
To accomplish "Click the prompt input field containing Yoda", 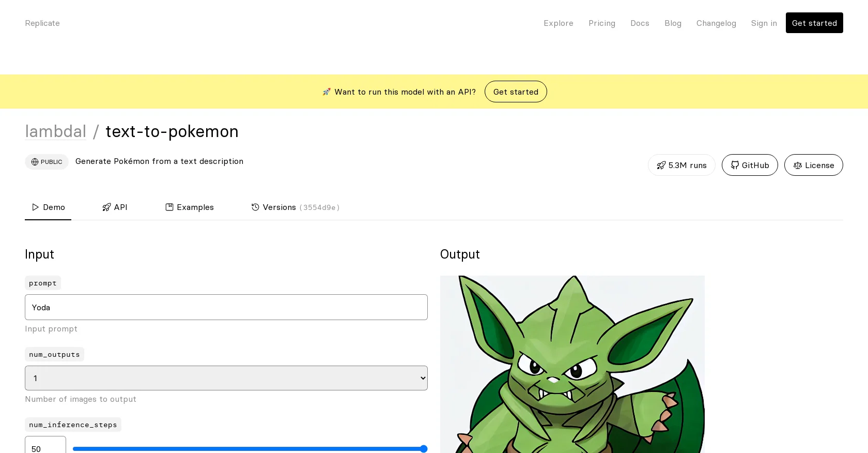I will tap(226, 307).
